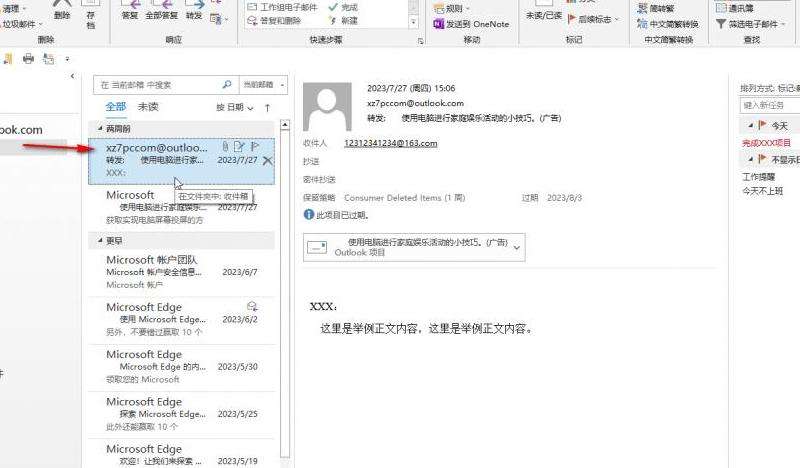Click sender address xz7pccom@outlook.com in reading pane
Screen dimensions: 800x468
415,103
